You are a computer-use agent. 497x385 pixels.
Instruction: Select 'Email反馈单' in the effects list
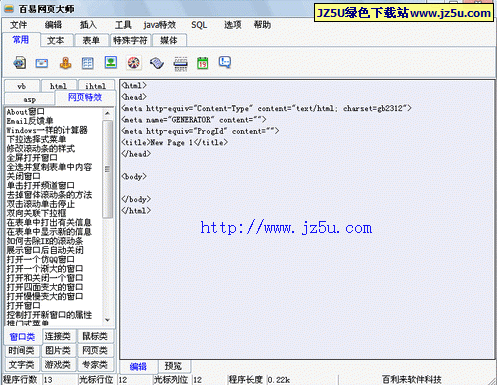point(30,121)
